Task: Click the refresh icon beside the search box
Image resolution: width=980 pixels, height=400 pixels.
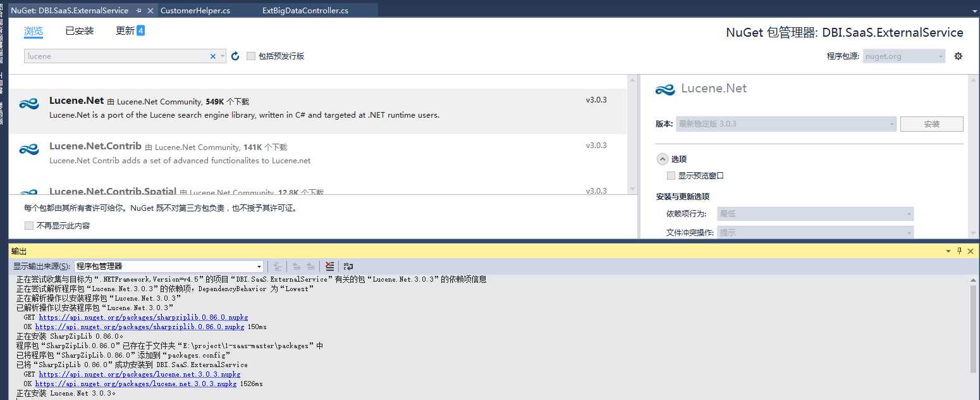Action: 235,56
